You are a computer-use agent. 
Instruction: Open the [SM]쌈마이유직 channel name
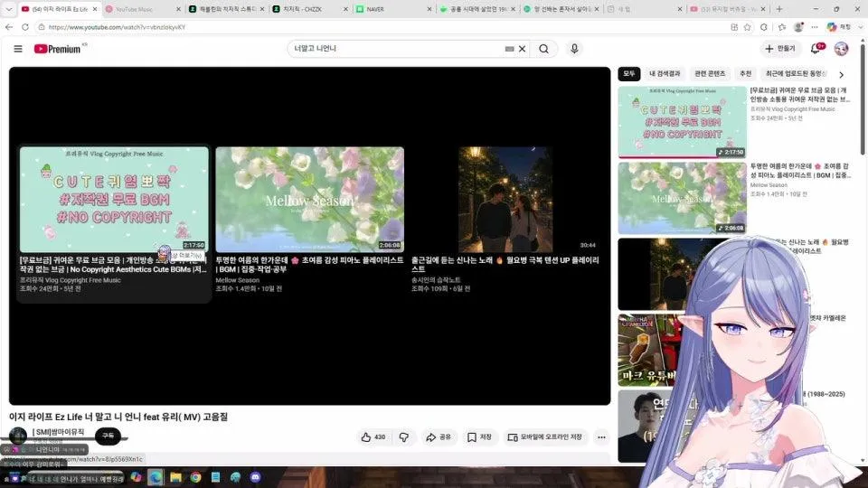(x=58, y=432)
